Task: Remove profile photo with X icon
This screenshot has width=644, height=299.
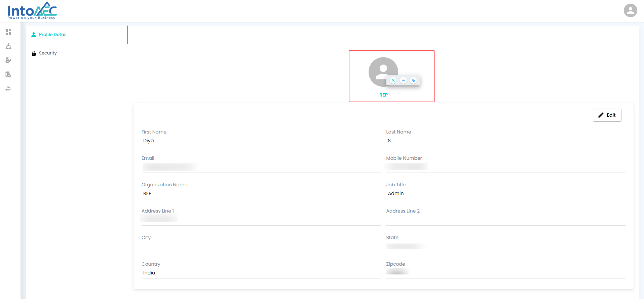Action: pyautogui.click(x=393, y=80)
